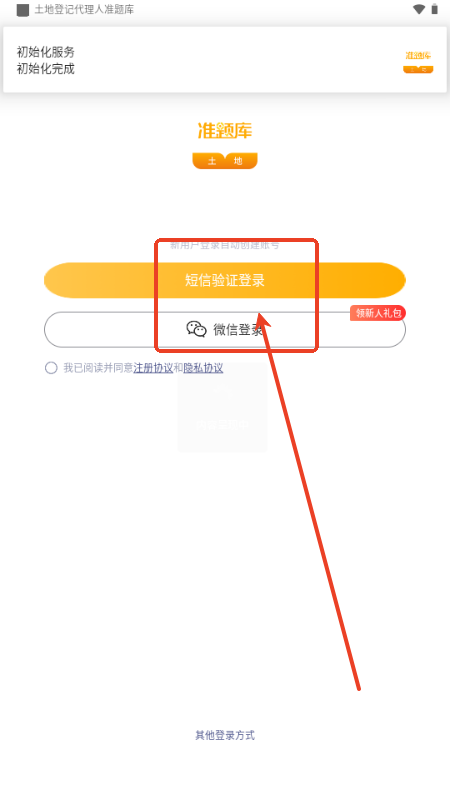Image resolution: width=450 pixels, height=800 pixels.
Task: Check the agreement radio circle
Action: pyautogui.click(x=51, y=368)
